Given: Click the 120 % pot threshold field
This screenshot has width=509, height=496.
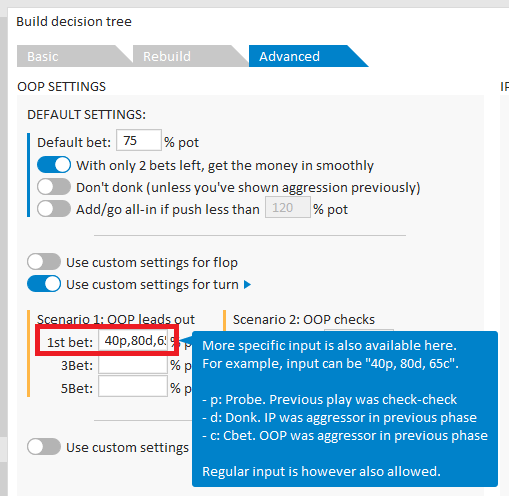Looking at the screenshot, I should pos(288,207).
